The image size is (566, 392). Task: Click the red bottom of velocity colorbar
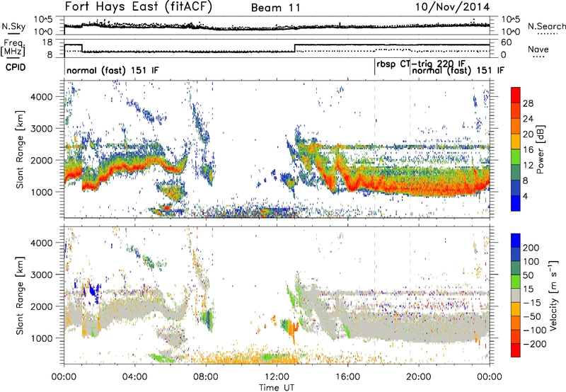coord(516,350)
